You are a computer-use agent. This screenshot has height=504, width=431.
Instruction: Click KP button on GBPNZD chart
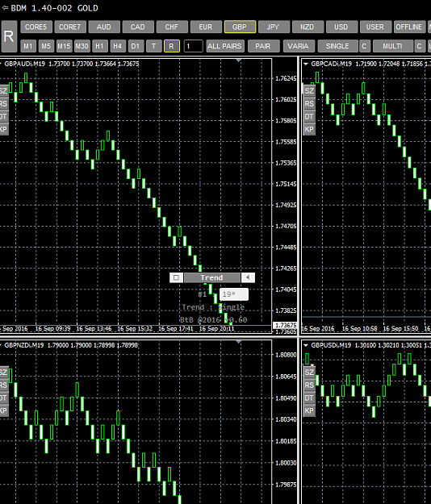4,411
